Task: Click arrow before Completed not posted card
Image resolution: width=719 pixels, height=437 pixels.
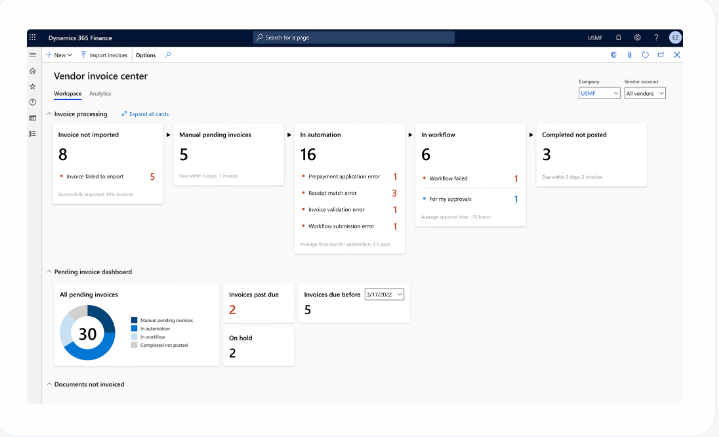Action: 531,135
